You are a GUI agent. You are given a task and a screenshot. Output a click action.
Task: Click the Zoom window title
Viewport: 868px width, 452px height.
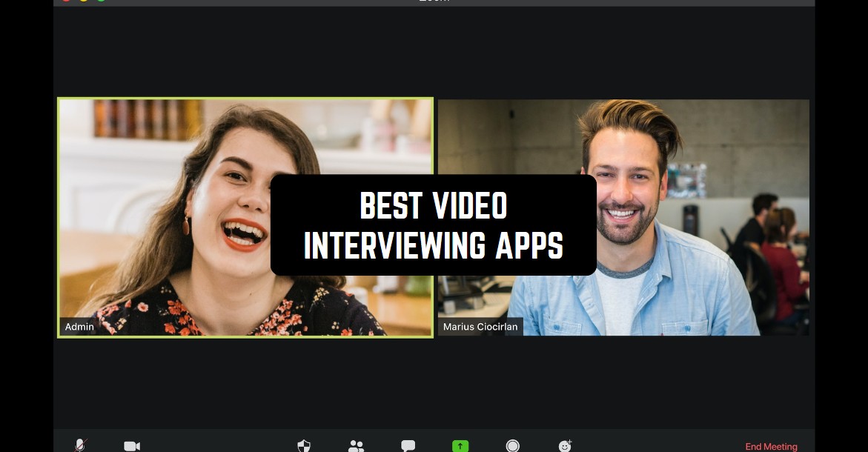pyautogui.click(x=434, y=1)
